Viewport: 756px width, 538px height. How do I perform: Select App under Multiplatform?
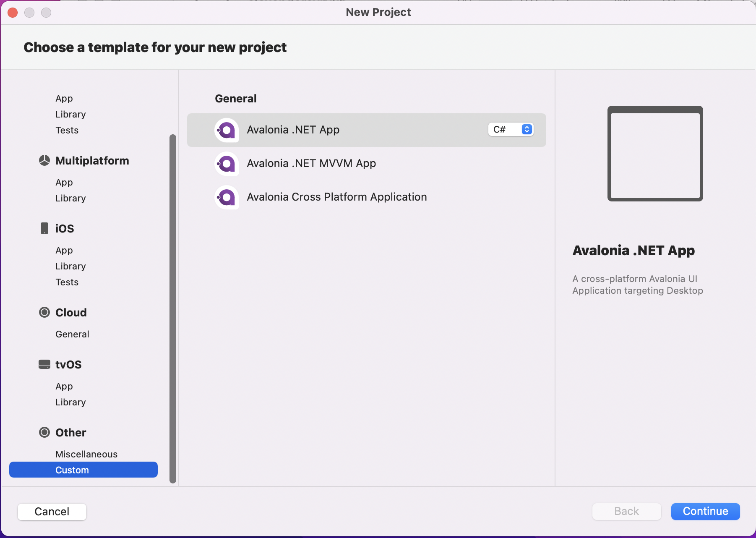pyautogui.click(x=64, y=182)
